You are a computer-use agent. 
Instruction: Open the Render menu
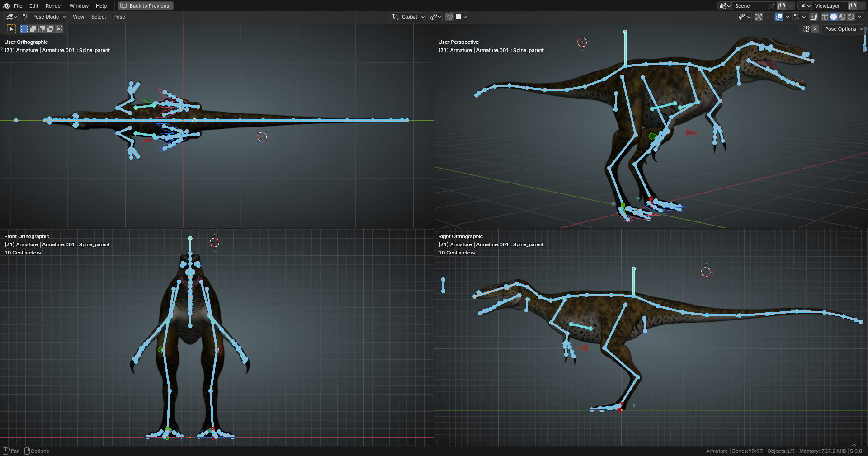click(x=54, y=6)
